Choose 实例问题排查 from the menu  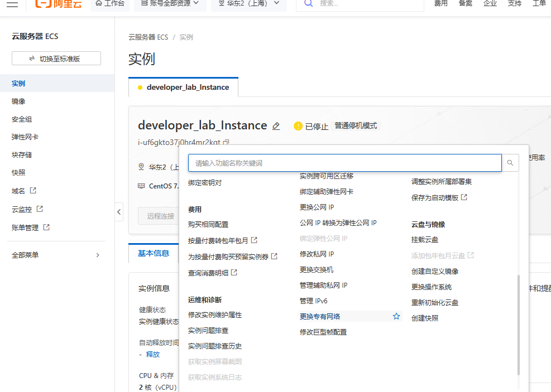tap(208, 330)
